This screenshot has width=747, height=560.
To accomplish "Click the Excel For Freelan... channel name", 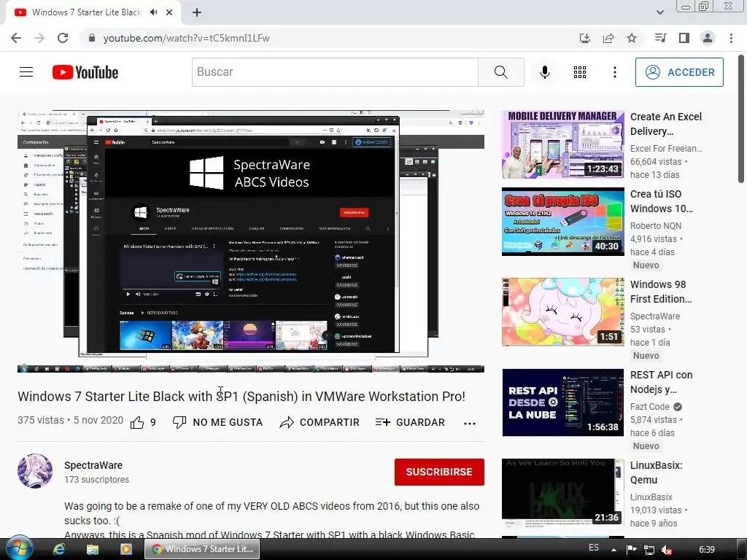I will (666, 149).
